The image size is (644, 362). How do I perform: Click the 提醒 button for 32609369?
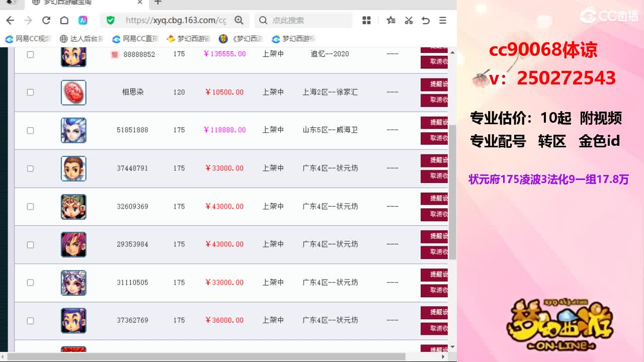434,199
